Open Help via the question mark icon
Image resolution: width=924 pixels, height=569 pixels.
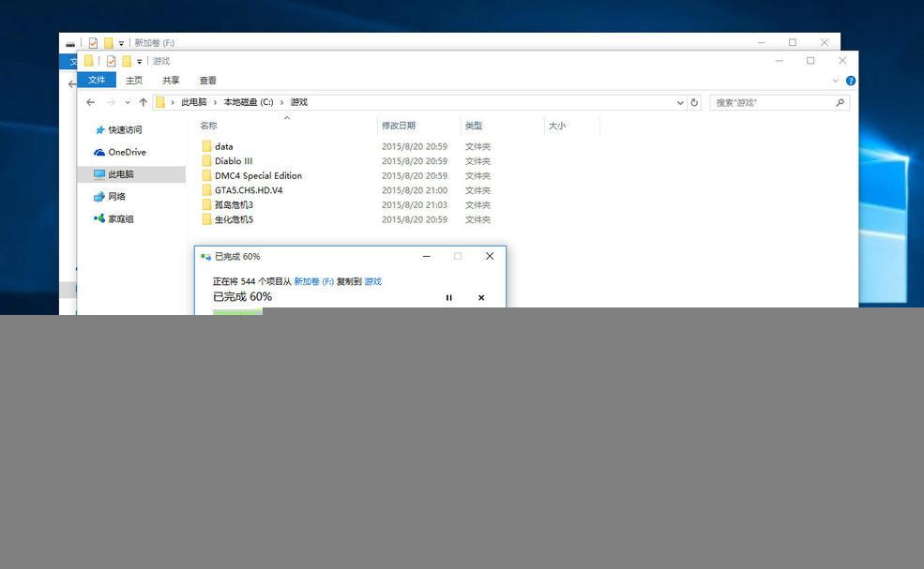(x=850, y=80)
